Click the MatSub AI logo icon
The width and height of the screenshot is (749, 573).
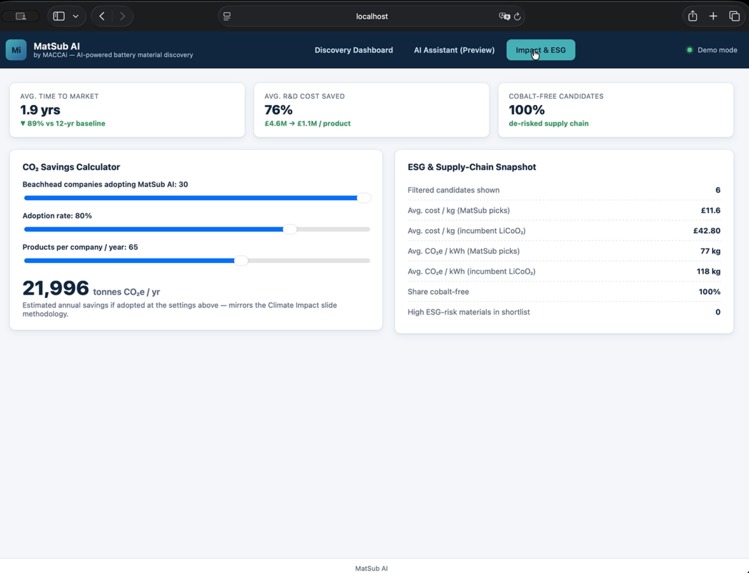click(16, 50)
